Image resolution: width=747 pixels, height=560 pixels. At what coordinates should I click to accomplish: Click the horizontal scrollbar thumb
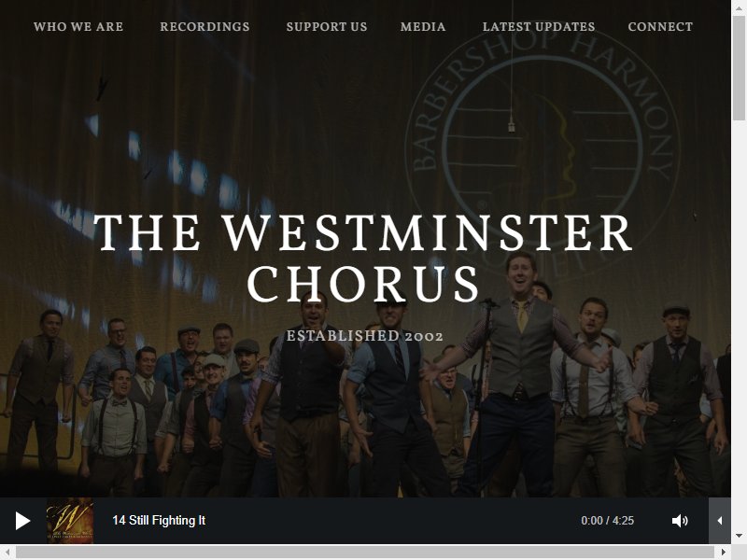point(364,552)
